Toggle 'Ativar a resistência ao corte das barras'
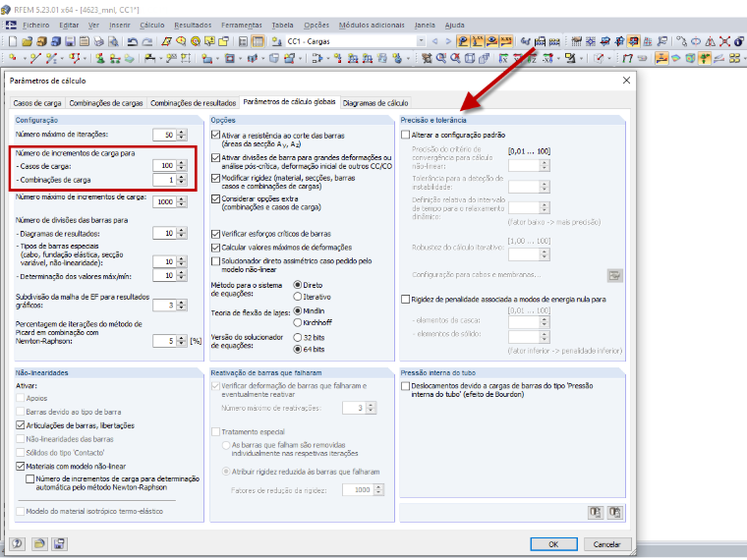This screenshot has height=560, width=747. 215,136
